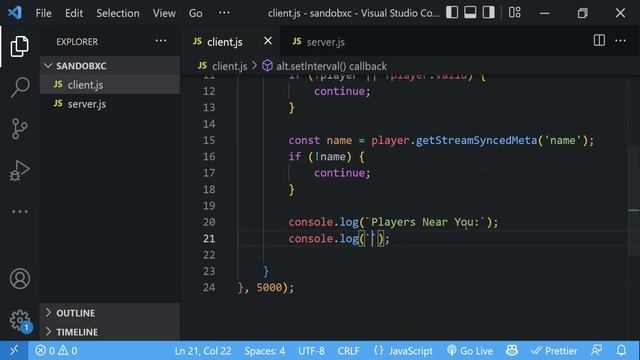640x360 pixels.
Task: Open client.js in the Explorer tree
Action: pyautogui.click(x=110, y=84)
